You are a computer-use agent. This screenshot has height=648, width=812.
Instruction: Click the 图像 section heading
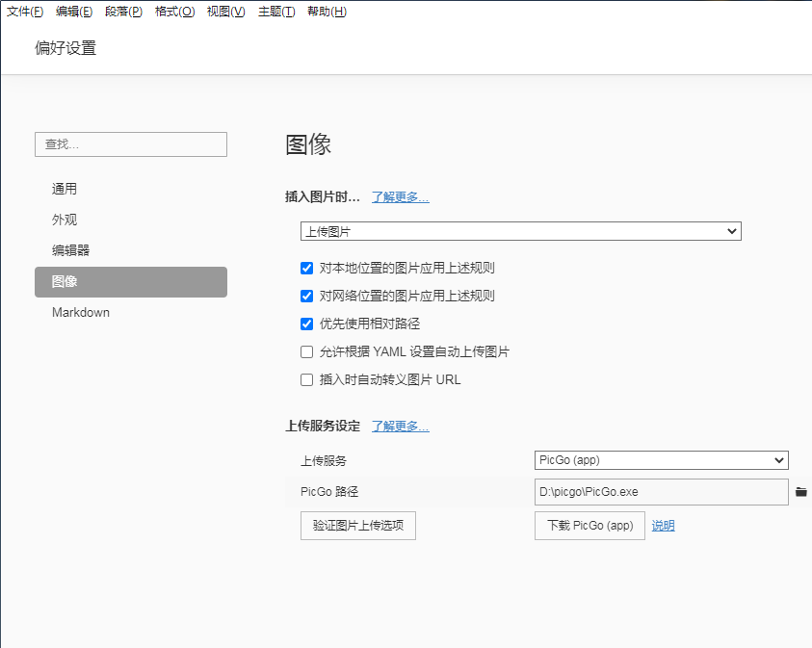click(308, 143)
